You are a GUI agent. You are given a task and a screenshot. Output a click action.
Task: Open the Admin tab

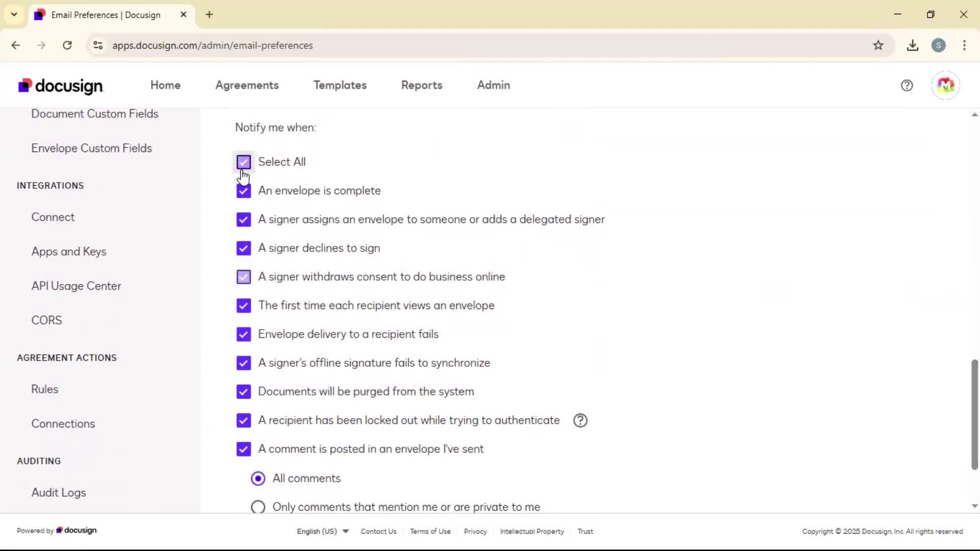point(494,85)
